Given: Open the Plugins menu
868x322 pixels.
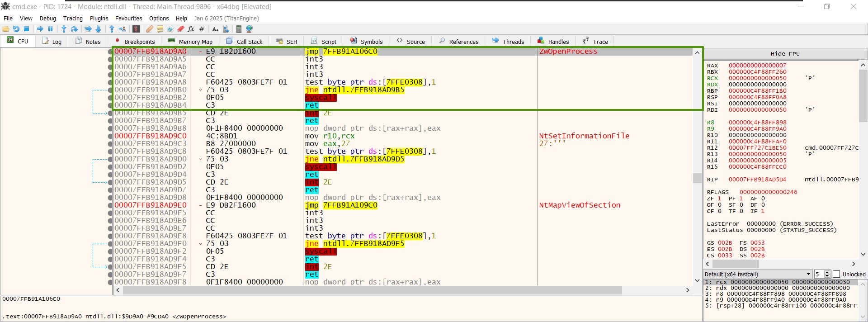Looking at the screenshot, I should (99, 19).
